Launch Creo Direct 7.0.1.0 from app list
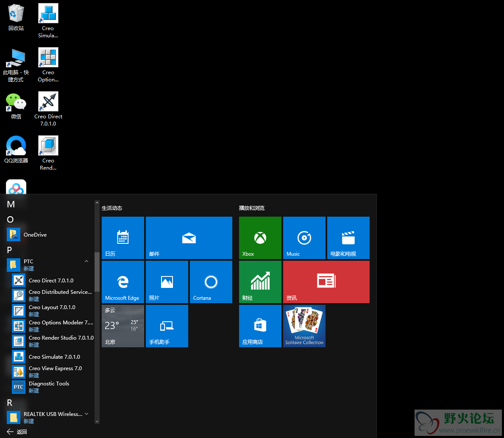The height and width of the screenshot is (438, 504). pos(53,280)
